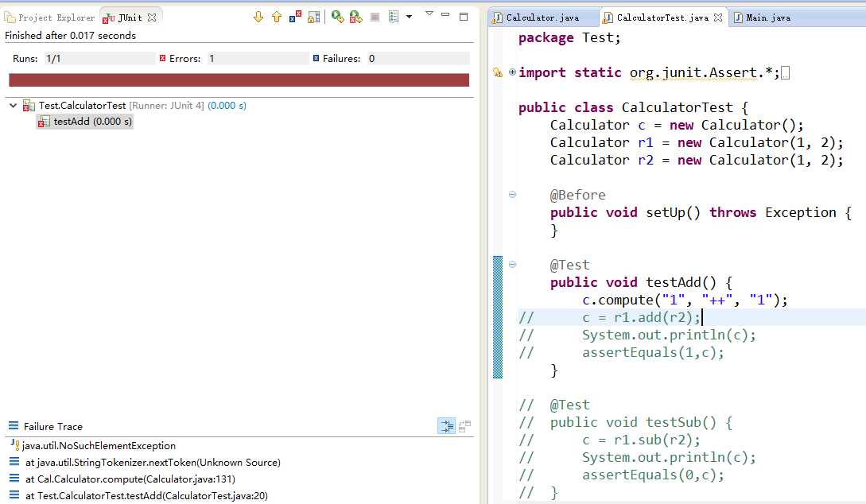Go to previous failed test arrow
866x504 pixels.
point(277,17)
